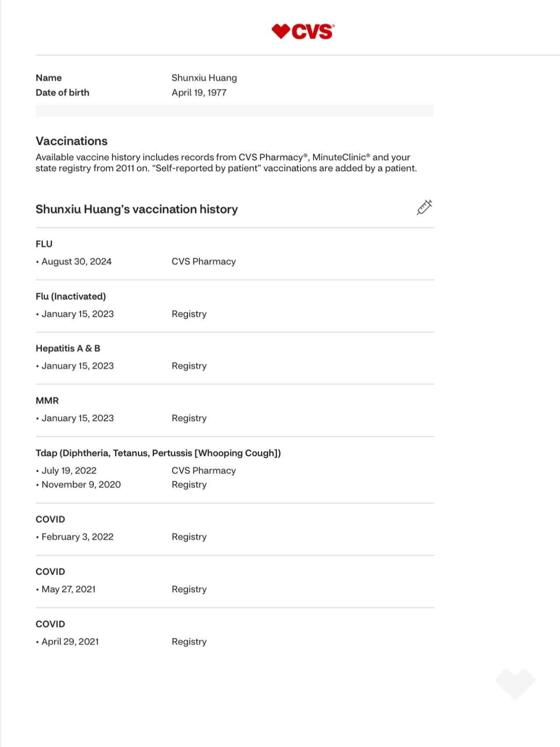The image size is (560, 747).
Task: Click the Vaccinations section heading
Action: (71, 141)
